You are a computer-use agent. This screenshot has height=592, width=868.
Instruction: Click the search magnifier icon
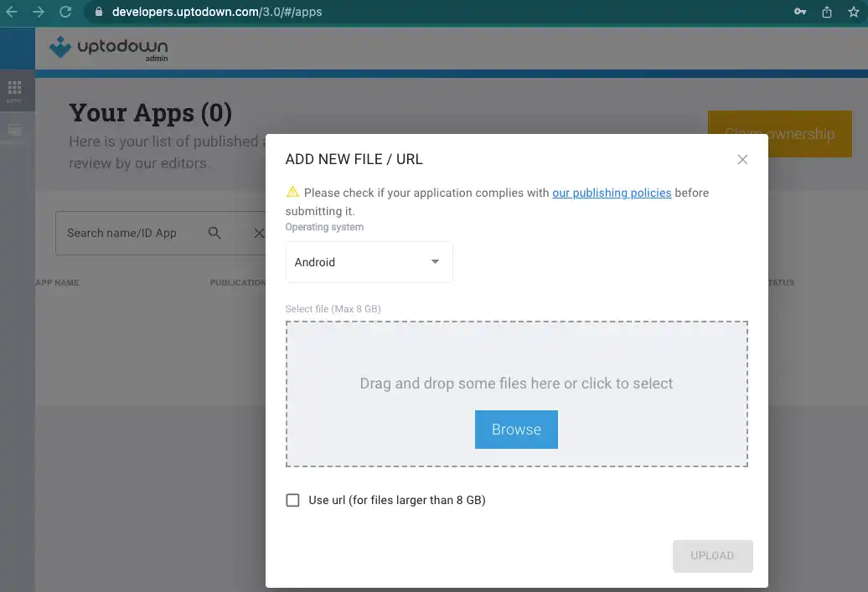tap(214, 233)
